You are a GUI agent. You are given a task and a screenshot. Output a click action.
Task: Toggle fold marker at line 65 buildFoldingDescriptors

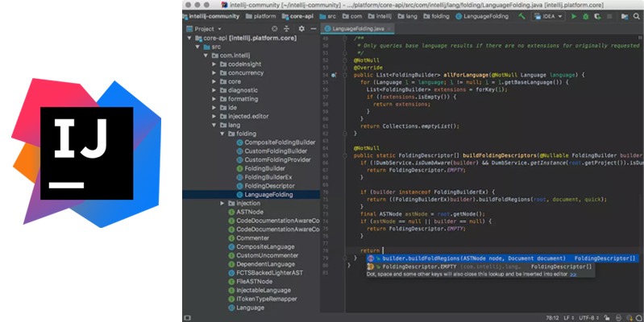pos(345,155)
